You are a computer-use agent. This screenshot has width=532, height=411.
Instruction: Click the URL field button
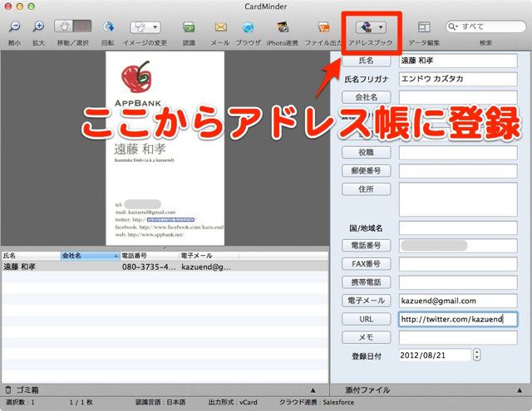(366, 319)
